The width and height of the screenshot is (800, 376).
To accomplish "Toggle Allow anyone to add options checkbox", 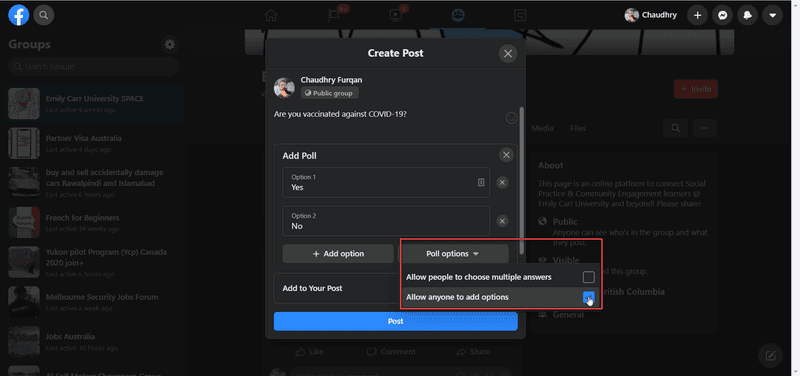I will coord(589,297).
